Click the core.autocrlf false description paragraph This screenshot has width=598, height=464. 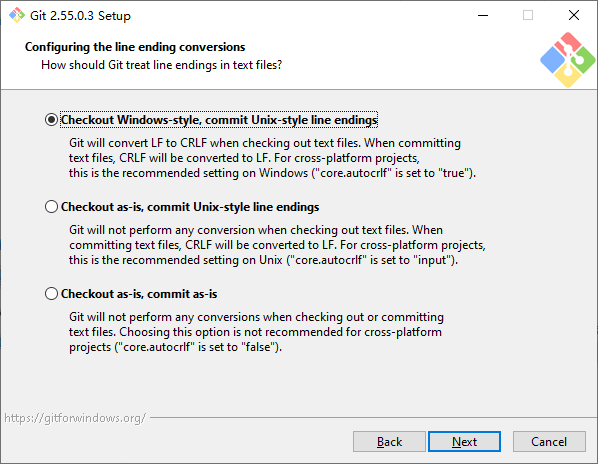[256, 332]
